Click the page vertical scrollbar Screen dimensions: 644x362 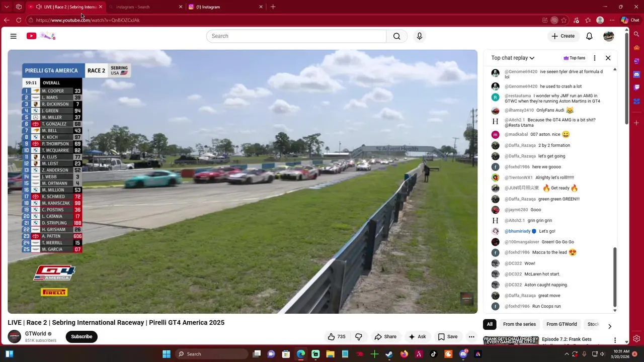pyautogui.click(x=626, y=78)
